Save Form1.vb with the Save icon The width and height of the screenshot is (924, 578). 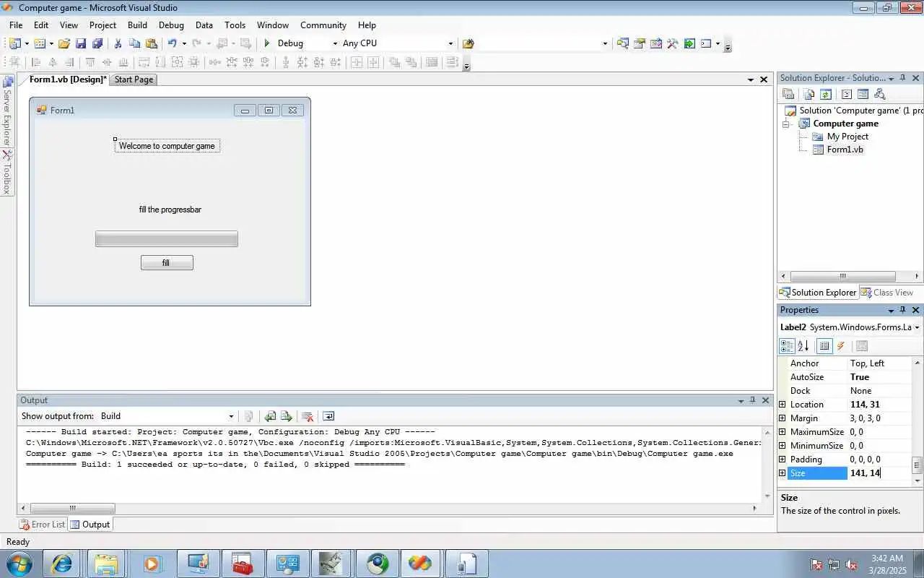(x=81, y=43)
